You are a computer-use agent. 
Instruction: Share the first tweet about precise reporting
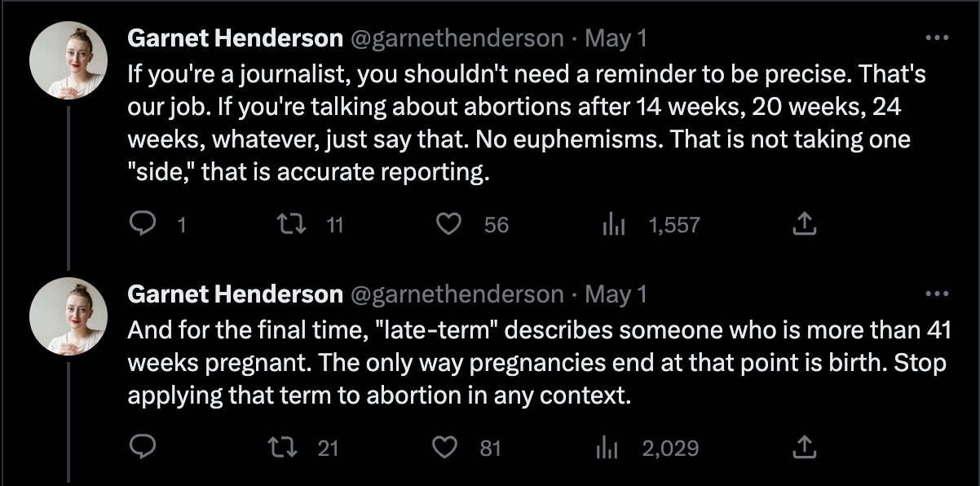[x=804, y=224]
